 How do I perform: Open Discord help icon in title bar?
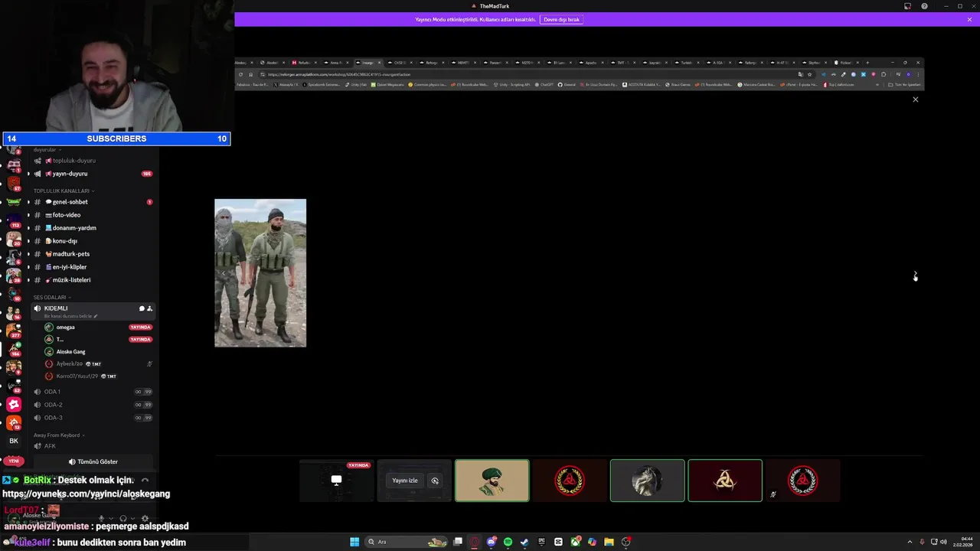coord(924,6)
